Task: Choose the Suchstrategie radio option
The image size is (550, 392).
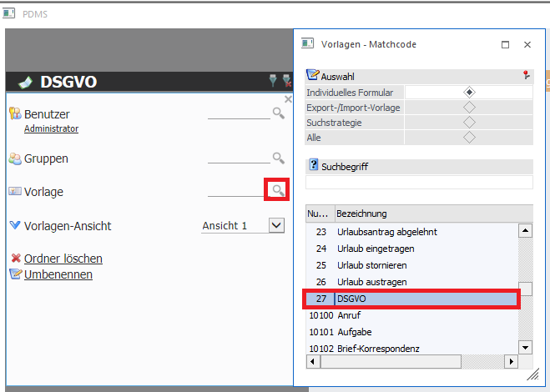Action: [x=469, y=123]
